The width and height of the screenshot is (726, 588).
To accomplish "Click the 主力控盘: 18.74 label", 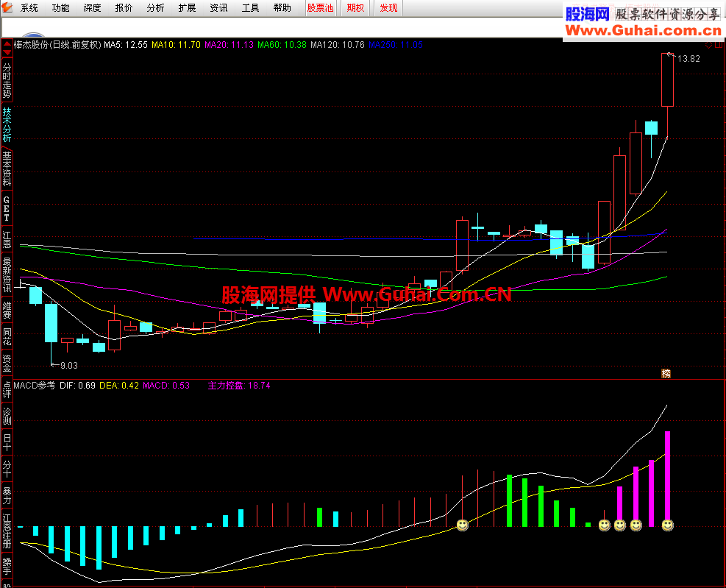I will click(239, 386).
